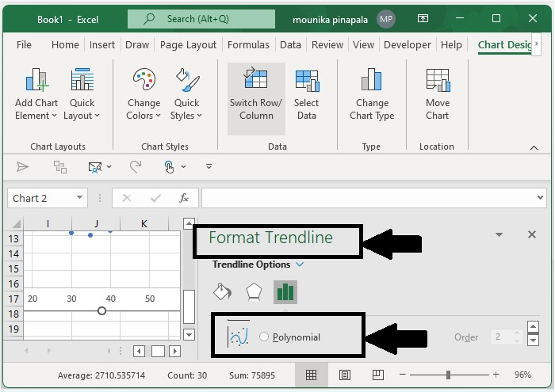This screenshot has height=392, width=555.
Task: Click the worksheet vertical scrollbar thumb
Action: point(189,306)
